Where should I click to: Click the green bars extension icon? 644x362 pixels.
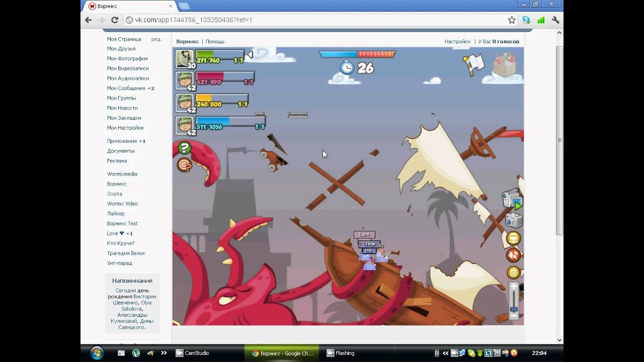[541, 20]
